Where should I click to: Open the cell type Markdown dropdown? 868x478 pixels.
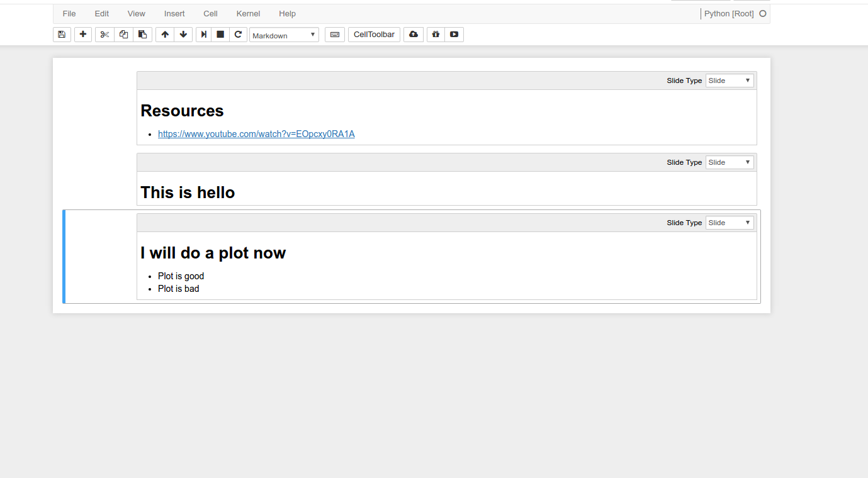point(284,35)
